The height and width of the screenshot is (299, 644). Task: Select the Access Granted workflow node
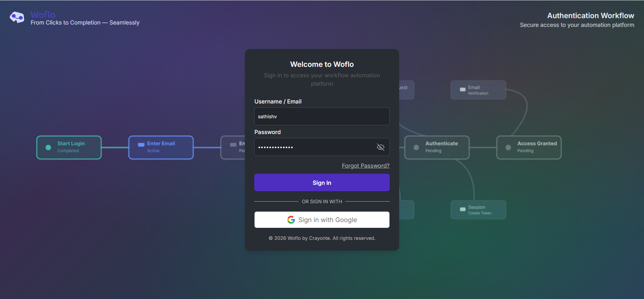[529, 147]
